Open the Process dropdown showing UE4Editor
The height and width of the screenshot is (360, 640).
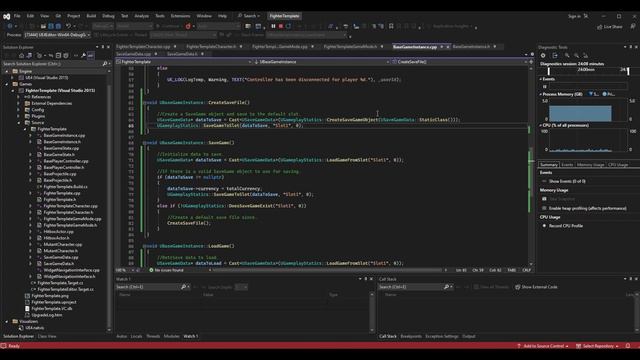tap(57, 35)
